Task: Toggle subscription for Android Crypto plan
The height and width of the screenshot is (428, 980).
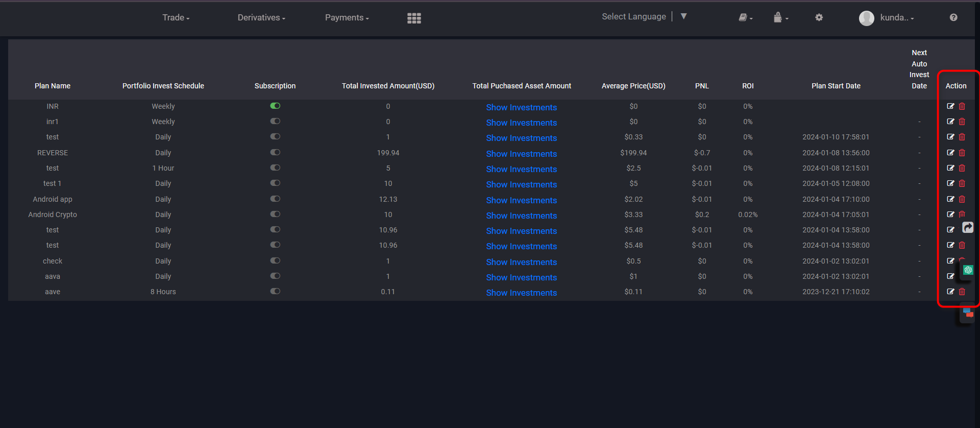Action: tap(275, 214)
